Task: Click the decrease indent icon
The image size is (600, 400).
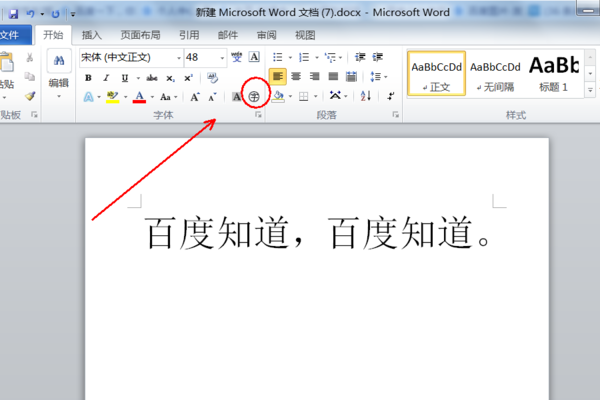Action: click(360, 57)
